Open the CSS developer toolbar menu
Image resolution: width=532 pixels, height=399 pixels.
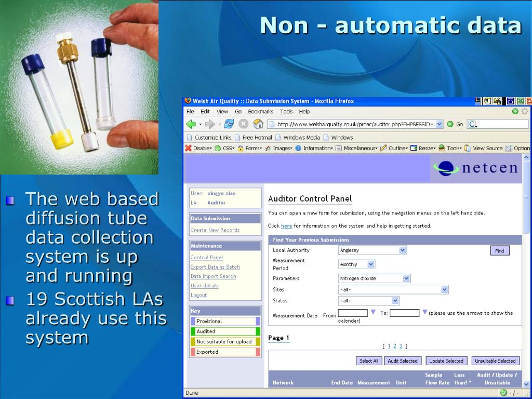point(224,148)
